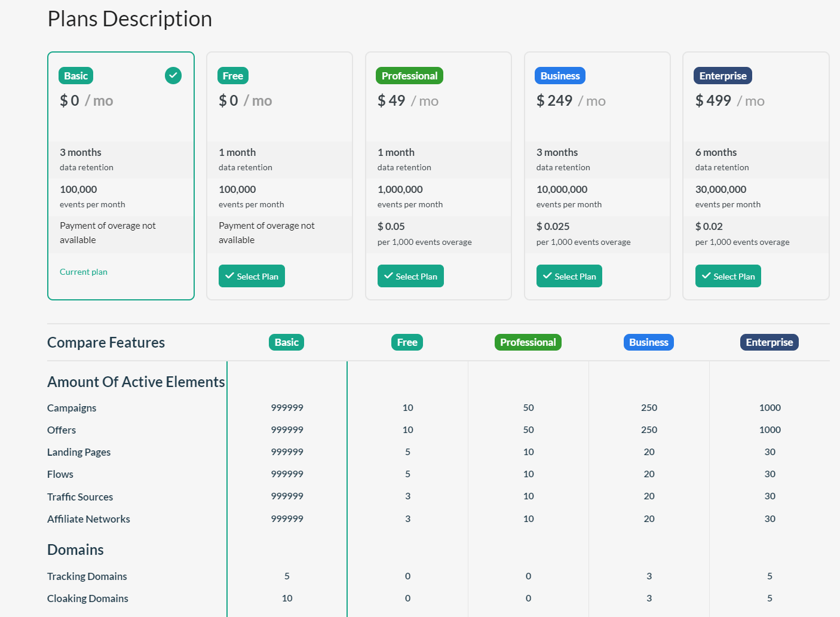The height and width of the screenshot is (617, 840).
Task: Select Plan button on the Professional card
Action: point(410,276)
